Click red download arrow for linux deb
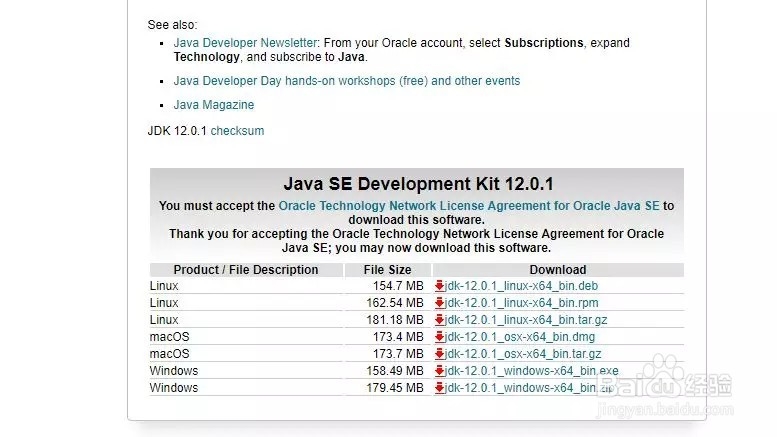 coord(439,286)
